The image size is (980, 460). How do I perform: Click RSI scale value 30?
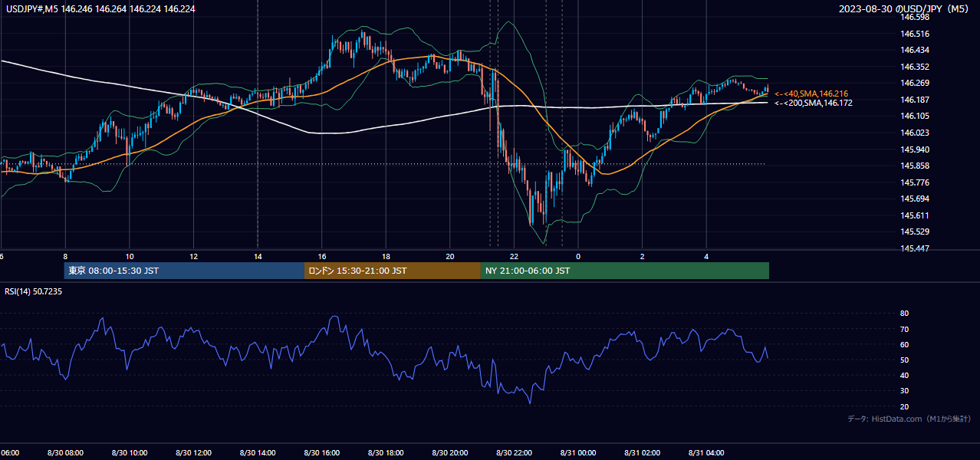pyautogui.click(x=904, y=391)
